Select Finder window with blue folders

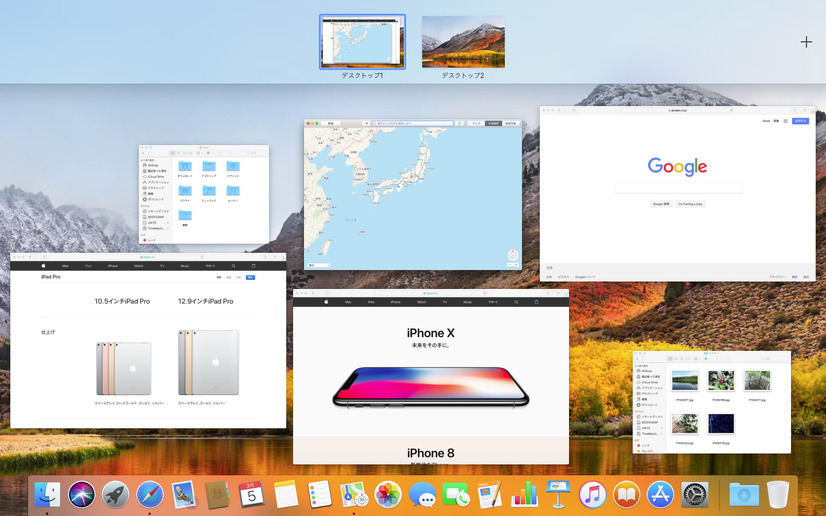[204, 194]
